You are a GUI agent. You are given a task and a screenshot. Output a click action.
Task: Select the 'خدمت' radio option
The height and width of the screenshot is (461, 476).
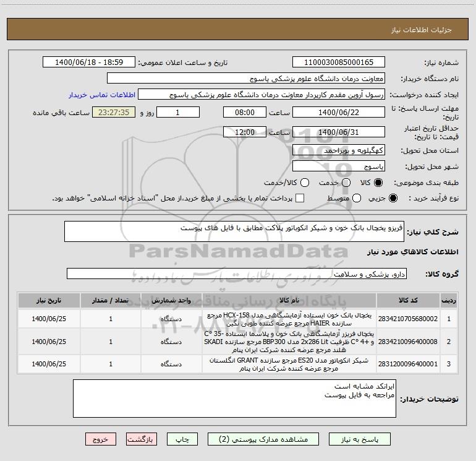pyautogui.click(x=346, y=183)
